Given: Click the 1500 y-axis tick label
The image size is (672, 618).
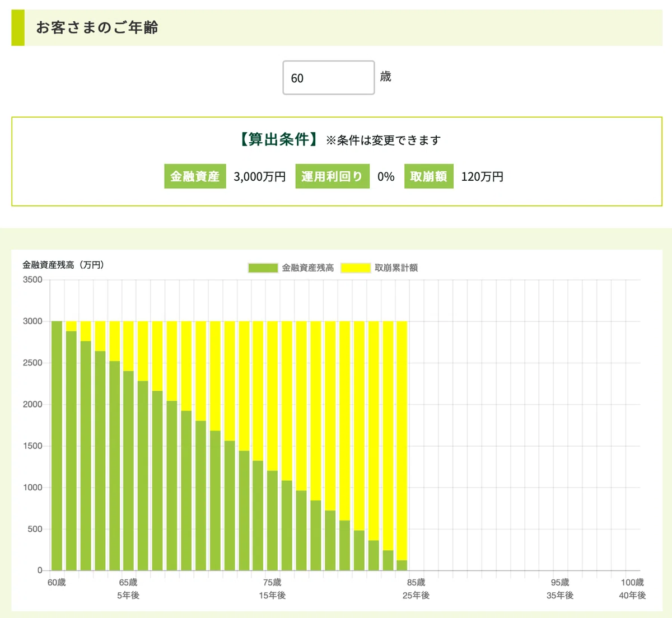Looking at the screenshot, I should (32, 446).
